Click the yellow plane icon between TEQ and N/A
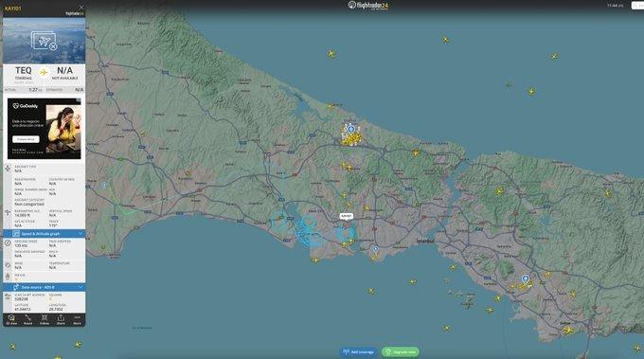The image size is (644, 359). pos(44,72)
